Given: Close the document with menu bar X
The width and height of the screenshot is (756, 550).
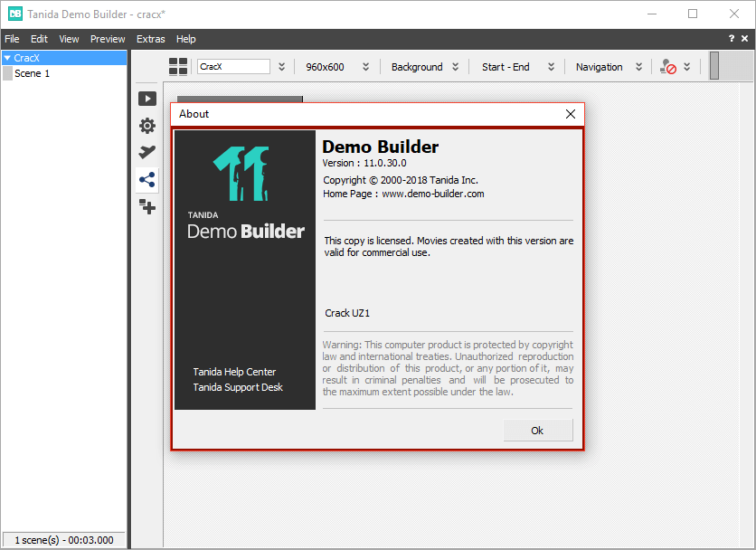Looking at the screenshot, I should tap(745, 39).
